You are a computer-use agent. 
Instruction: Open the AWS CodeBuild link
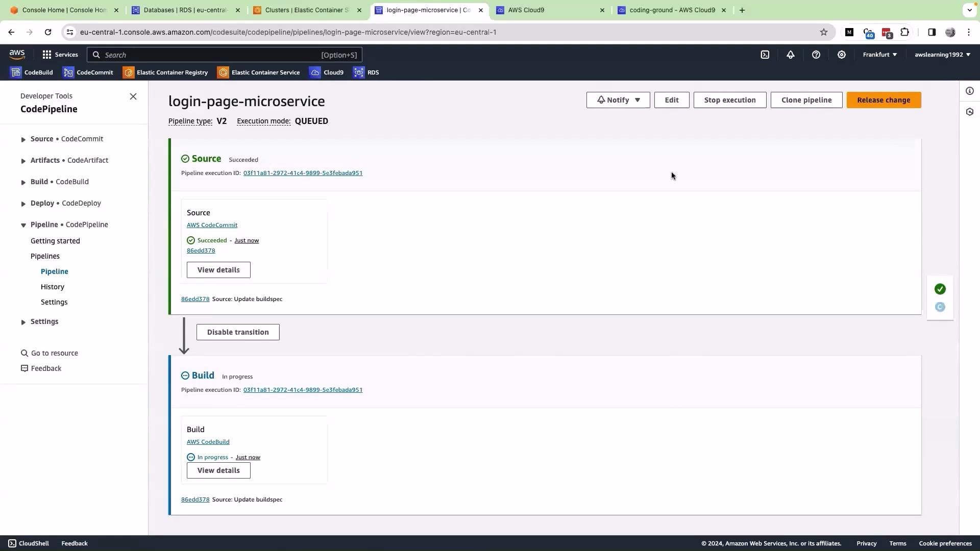coord(208,442)
